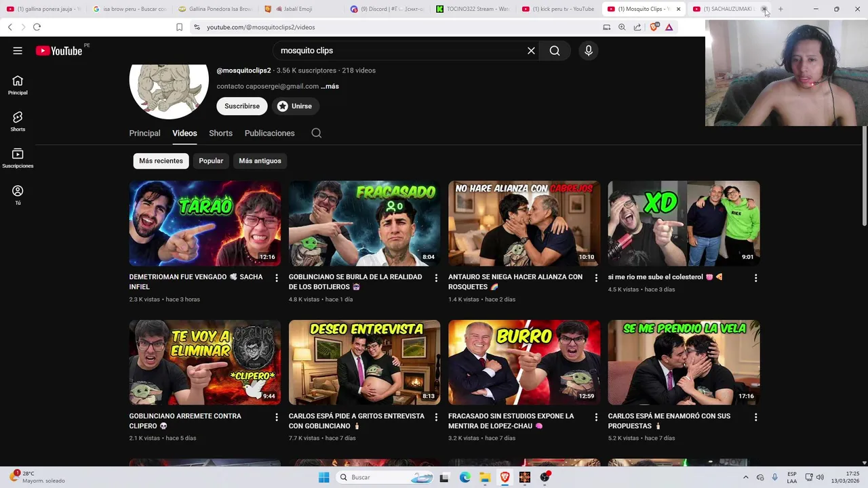Close the Mosquito Clips browser tab
This screenshot has width=868, height=488.
[x=678, y=9]
